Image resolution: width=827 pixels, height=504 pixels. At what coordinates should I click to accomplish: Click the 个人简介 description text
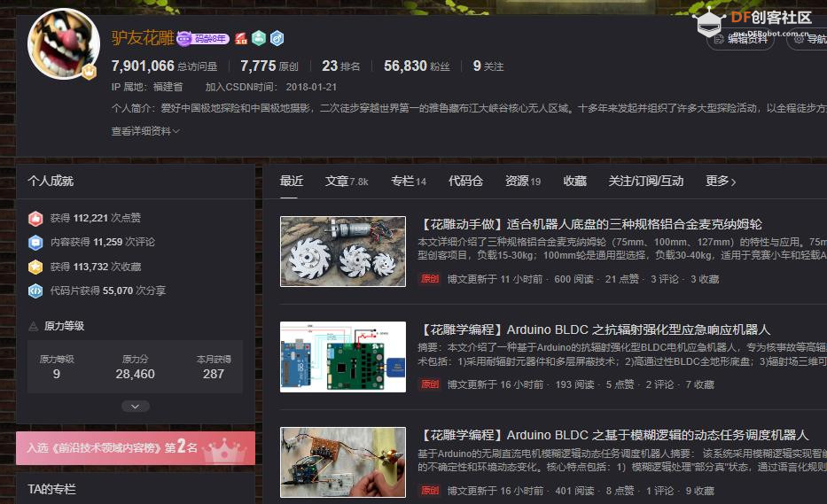point(469,108)
